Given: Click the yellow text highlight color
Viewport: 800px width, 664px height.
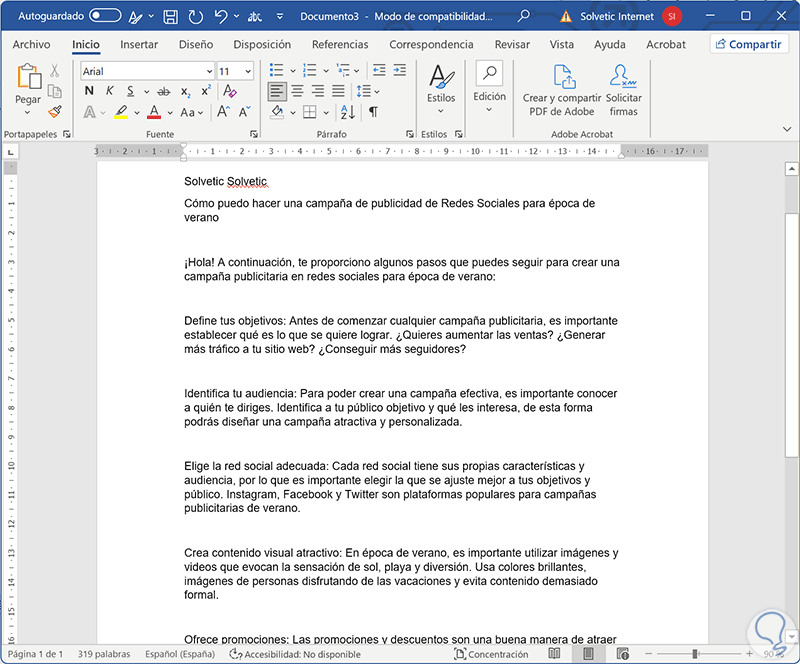Looking at the screenshot, I should [x=121, y=112].
